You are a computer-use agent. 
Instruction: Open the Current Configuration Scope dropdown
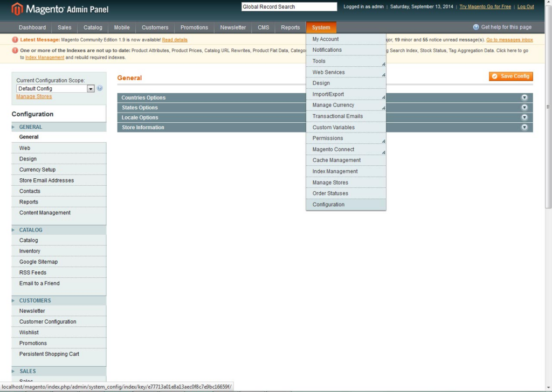click(56, 89)
